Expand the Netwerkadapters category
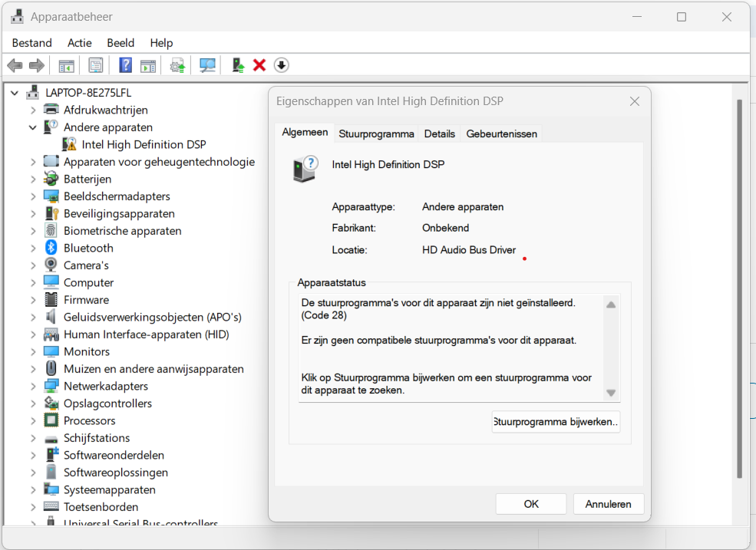This screenshot has width=756, height=550. pos(33,386)
